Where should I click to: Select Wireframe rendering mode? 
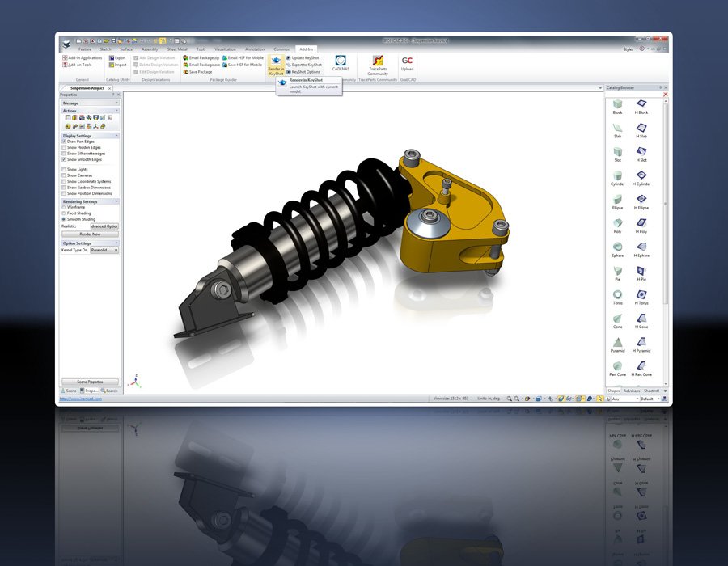(64, 207)
